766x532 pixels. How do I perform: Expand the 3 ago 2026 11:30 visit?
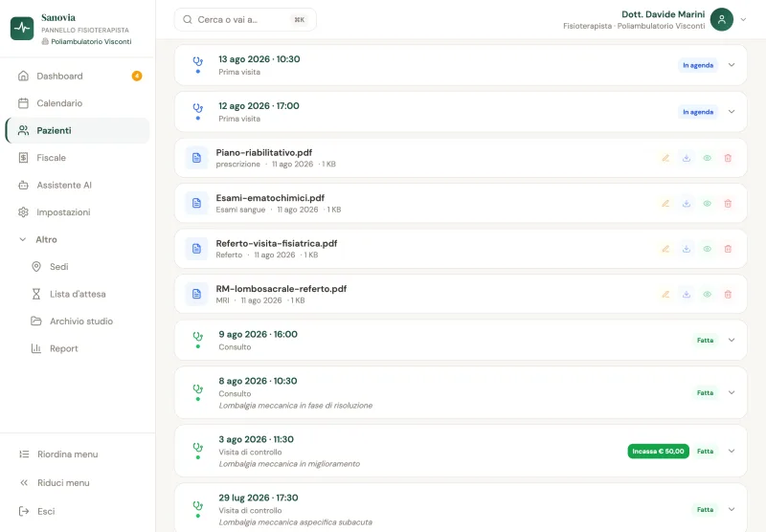point(732,451)
